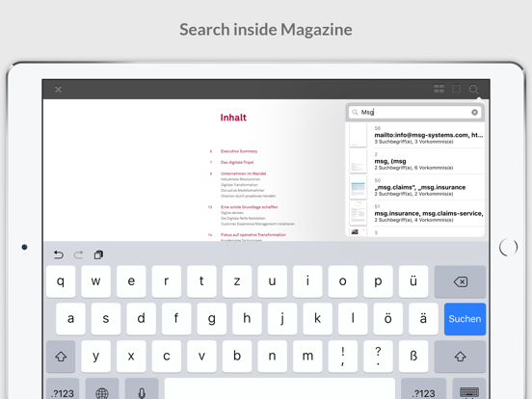Tap the redo arrow above keyboard

click(78, 254)
